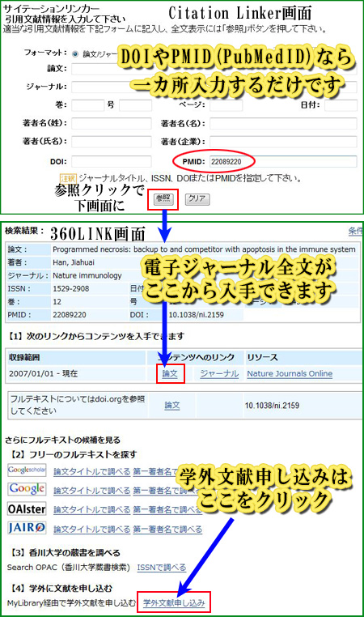Image resolution: width=364 pixels, height=617 pixels.
Task: Click the JAIRO logo icon
Action: click(x=27, y=527)
